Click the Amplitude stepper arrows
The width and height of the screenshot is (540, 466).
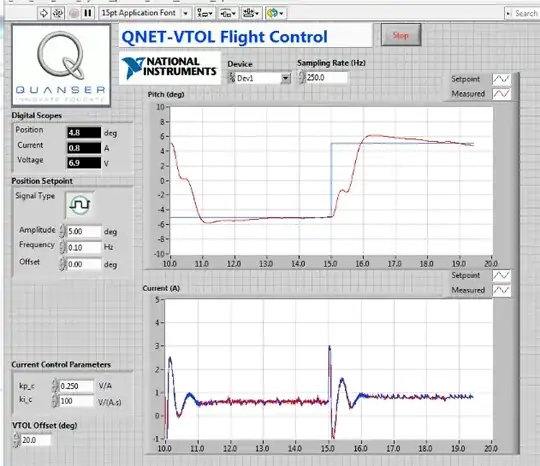62,231
